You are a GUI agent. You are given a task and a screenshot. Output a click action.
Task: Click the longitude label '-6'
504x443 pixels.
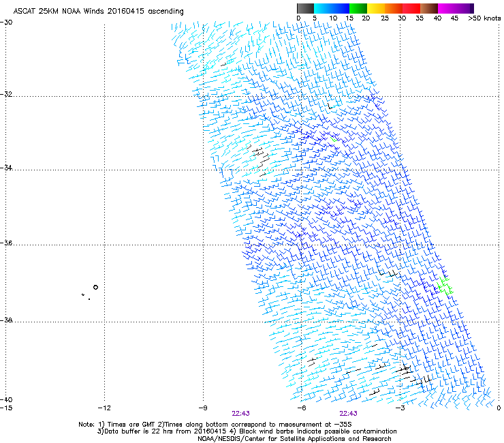coord(302,408)
